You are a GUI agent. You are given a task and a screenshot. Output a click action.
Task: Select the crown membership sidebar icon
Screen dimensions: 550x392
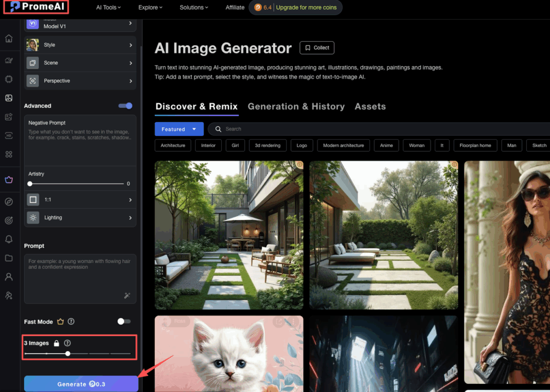9,180
